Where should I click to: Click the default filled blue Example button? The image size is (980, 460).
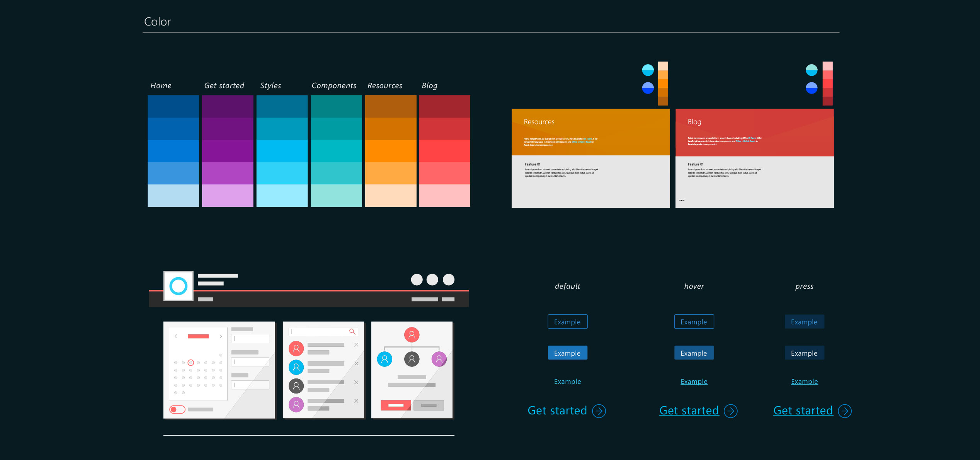(x=567, y=353)
